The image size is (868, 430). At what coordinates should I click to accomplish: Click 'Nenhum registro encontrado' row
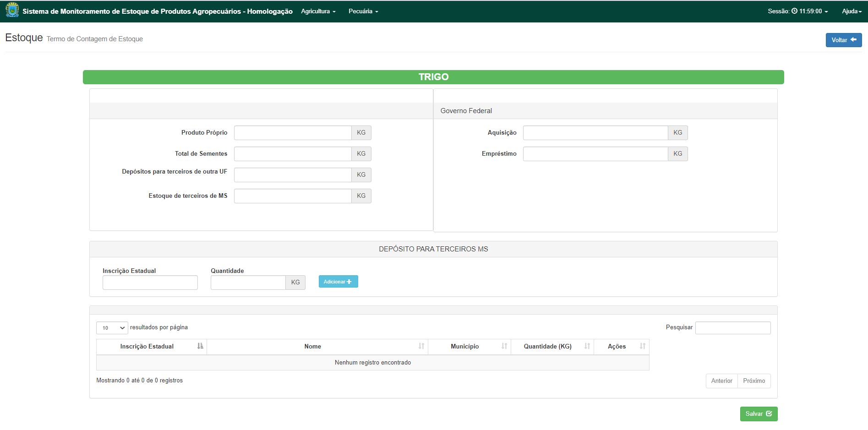(373, 363)
